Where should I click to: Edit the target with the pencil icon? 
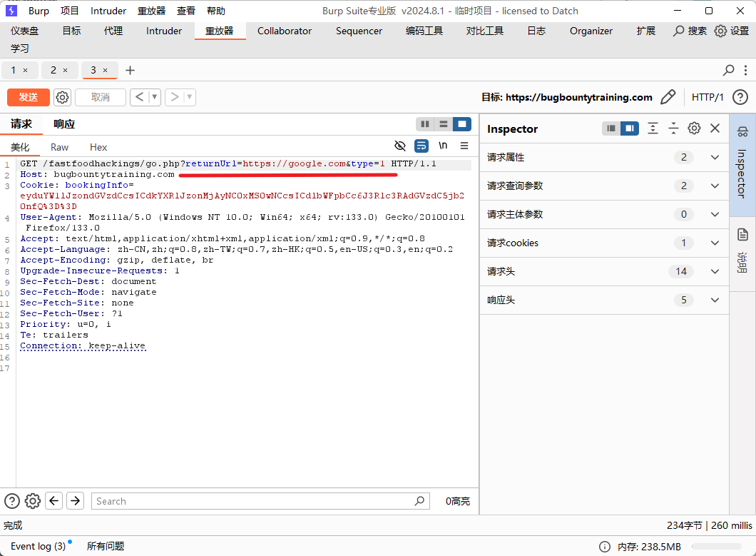coord(668,97)
